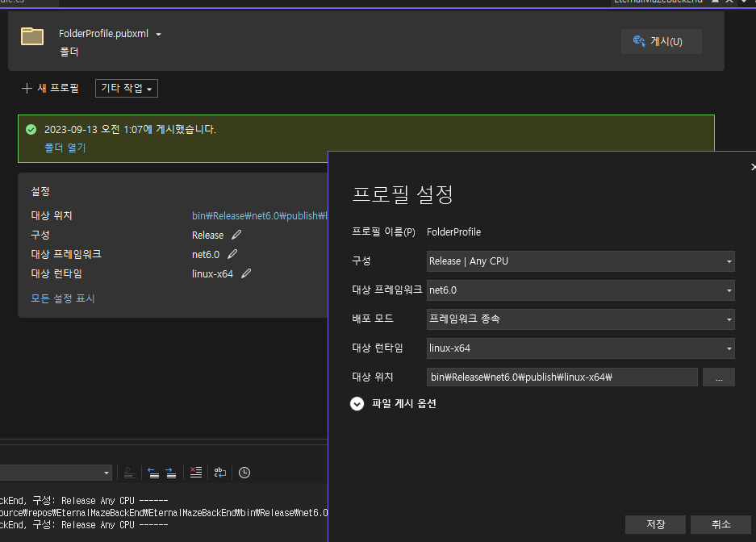Click the repos\EternalMazeBackEnd path line in the output log
This screenshot has height=542, width=756.
click(x=164, y=513)
